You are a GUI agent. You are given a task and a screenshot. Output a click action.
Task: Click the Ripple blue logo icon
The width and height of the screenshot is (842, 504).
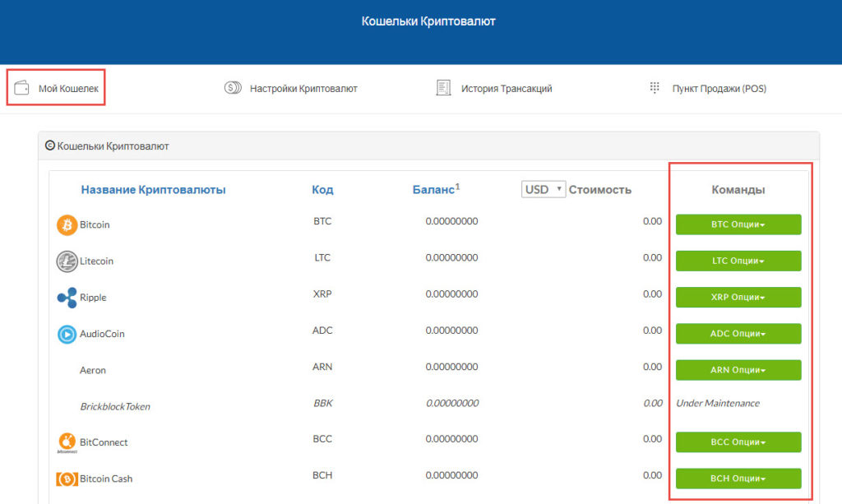(67, 298)
